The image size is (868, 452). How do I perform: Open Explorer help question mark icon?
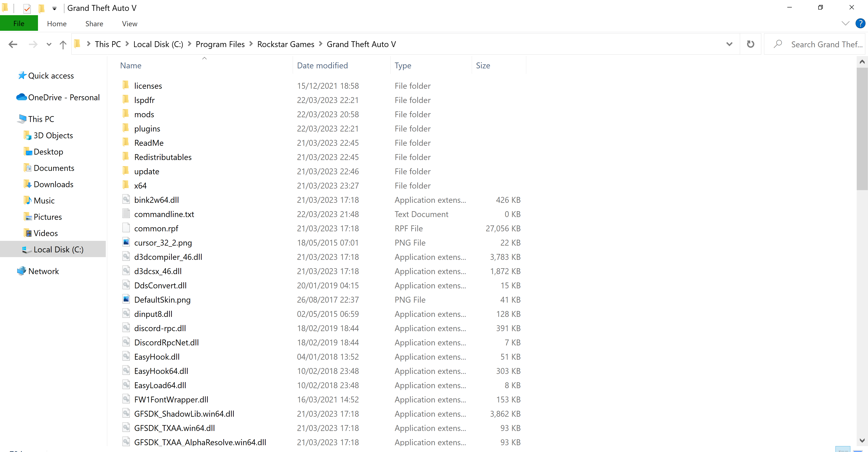point(860,23)
